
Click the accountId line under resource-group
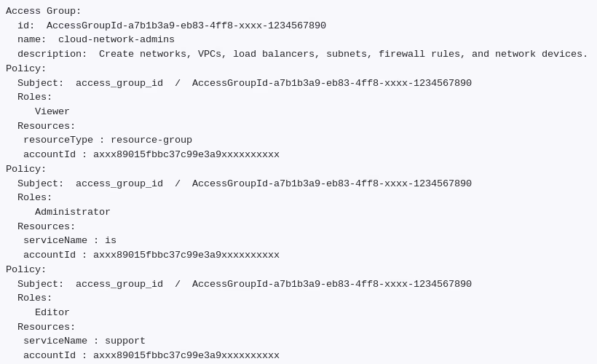pyautogui.click(x=151, y=154)
